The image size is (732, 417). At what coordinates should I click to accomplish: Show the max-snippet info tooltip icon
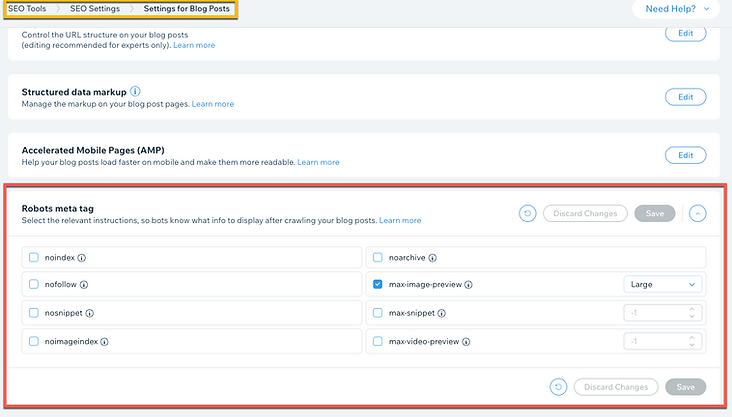click(442, 313)
